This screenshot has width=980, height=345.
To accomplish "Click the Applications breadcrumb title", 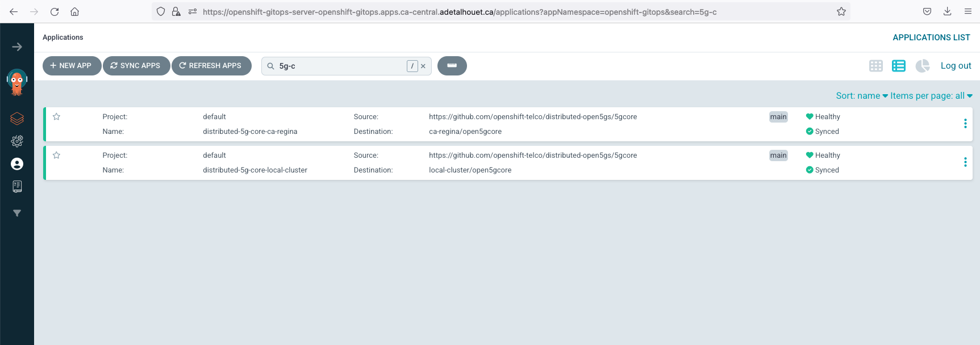I will click(x=62, y=37).
